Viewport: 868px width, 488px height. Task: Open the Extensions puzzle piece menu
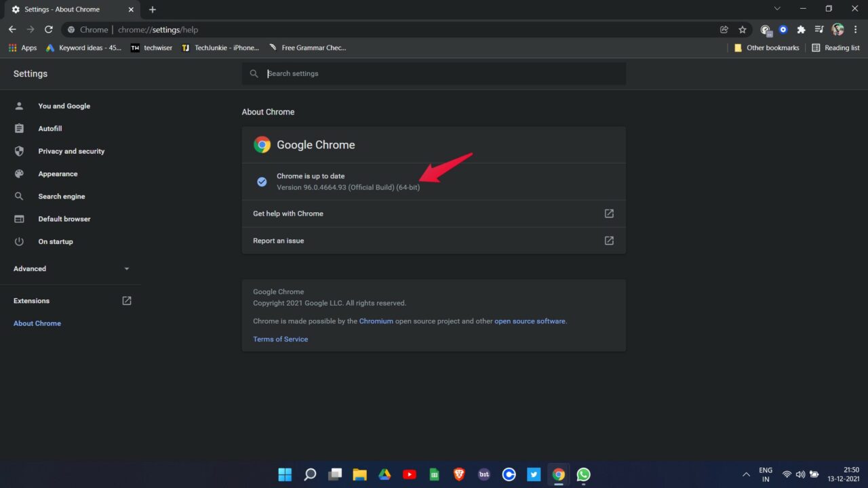(801, 30)
